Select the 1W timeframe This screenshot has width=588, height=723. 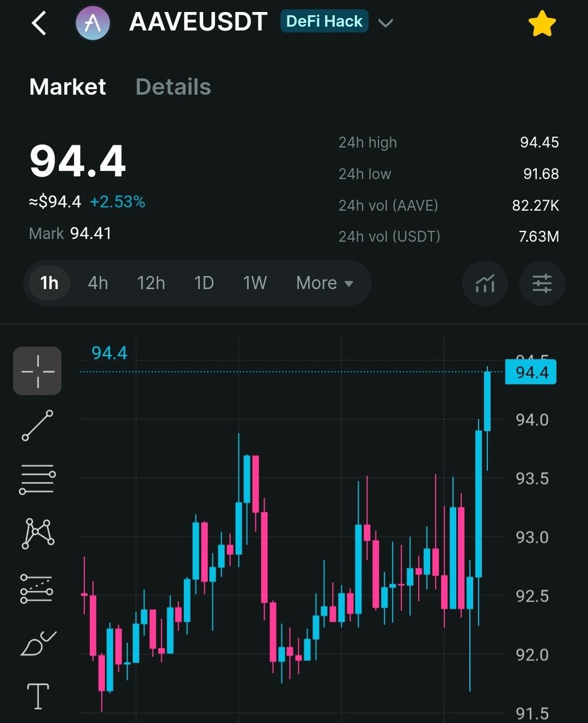click(x=255, y=283)
